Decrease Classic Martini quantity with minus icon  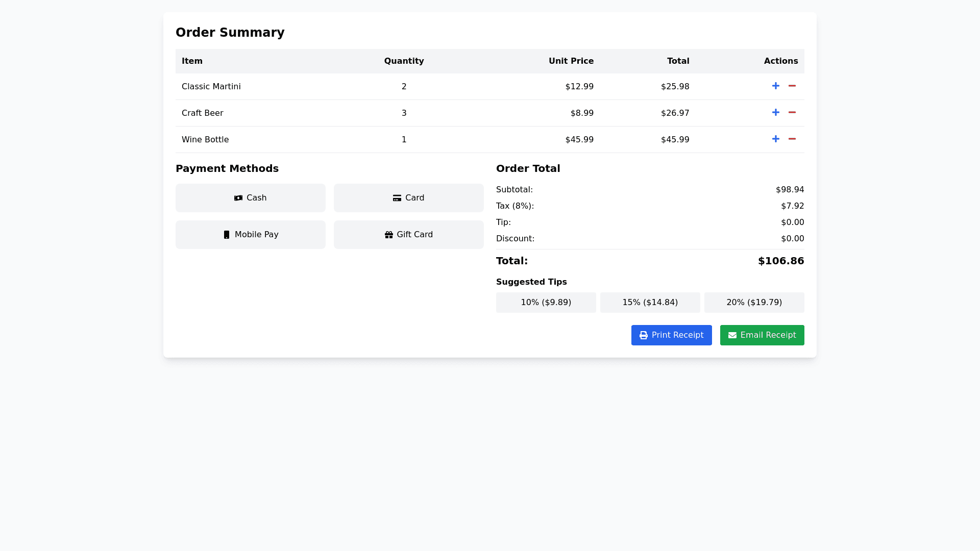click(792, 86)
